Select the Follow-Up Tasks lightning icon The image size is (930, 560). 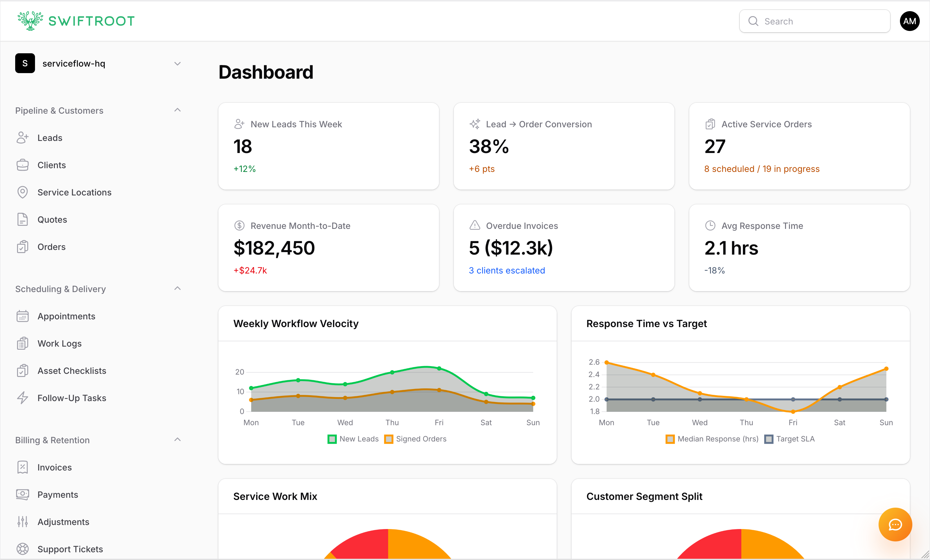point(23,398)
